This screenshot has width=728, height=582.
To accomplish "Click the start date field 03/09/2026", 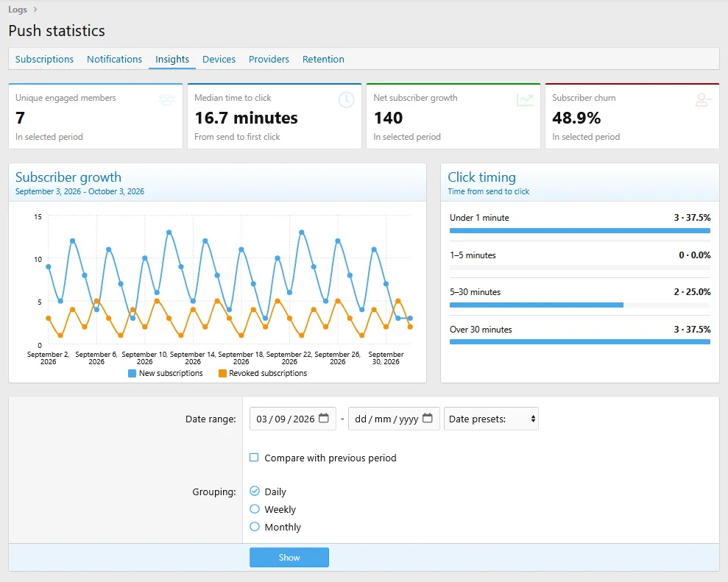I will point(292,419).
